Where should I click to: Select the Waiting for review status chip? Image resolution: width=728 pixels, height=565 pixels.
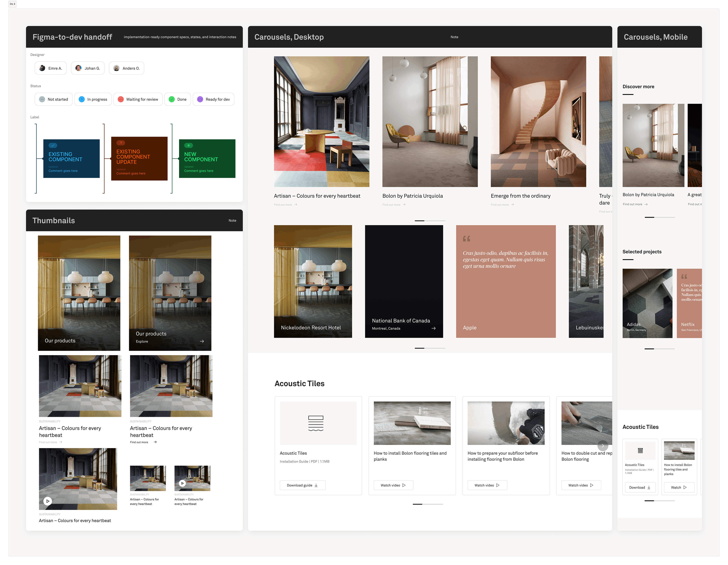(x=138, y=99)
